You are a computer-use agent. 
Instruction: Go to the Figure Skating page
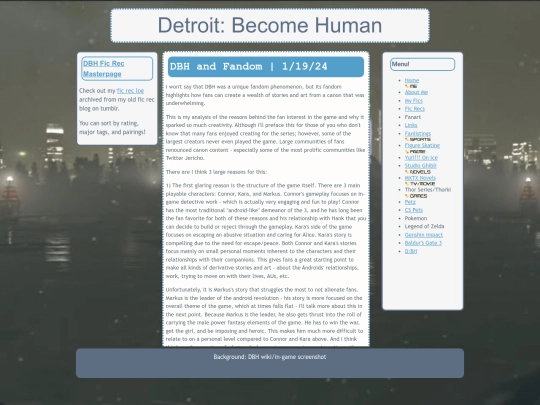pyautogui.click(x=422, y=146)
